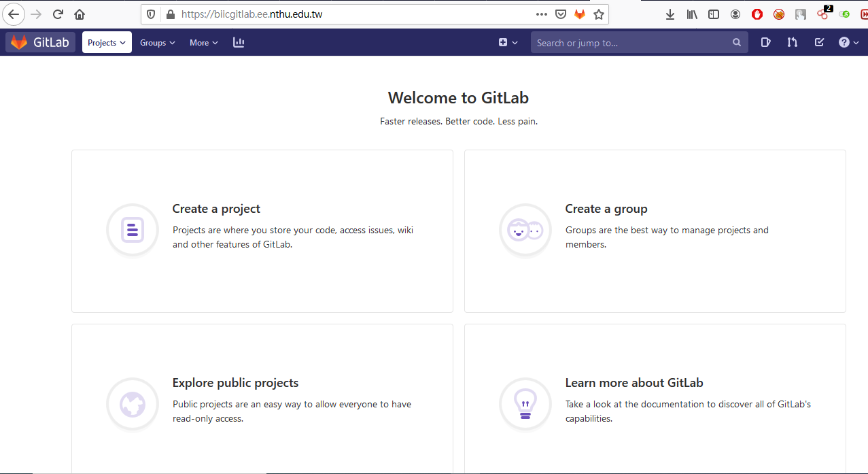Reload the page
868x474 pixels.
(x=58, y=14)
